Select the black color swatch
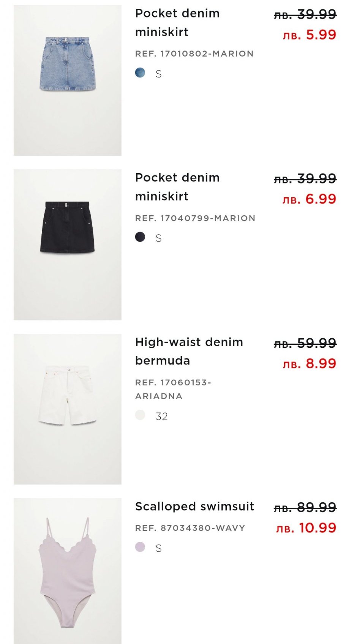 [140, 237]
